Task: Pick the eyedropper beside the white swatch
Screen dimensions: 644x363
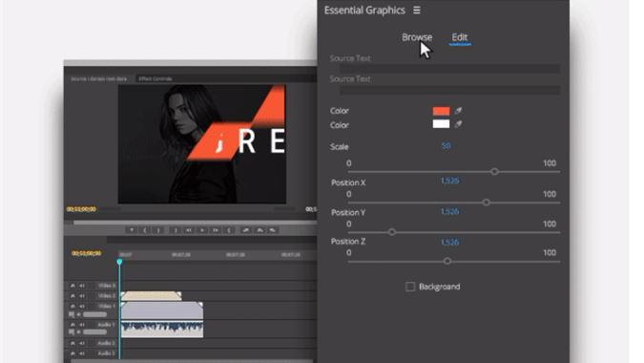Action: point(458,124)
